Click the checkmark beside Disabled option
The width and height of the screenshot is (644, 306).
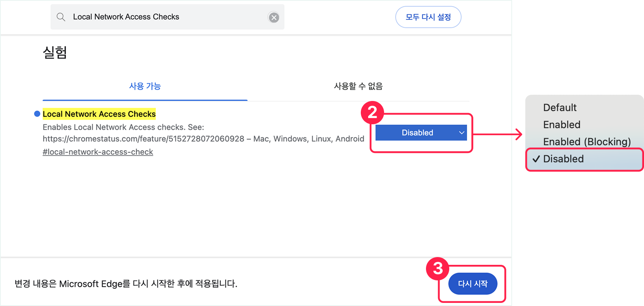[x=536, y=159]
